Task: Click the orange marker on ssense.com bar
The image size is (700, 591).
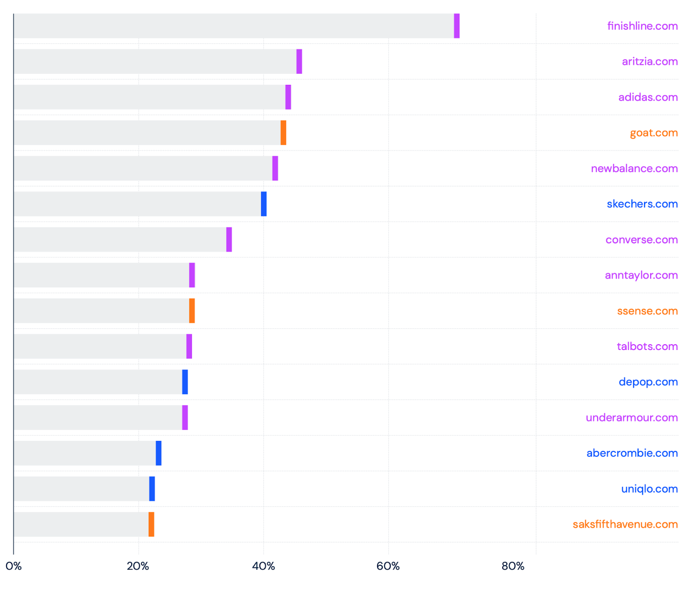Action: point(192,311)
